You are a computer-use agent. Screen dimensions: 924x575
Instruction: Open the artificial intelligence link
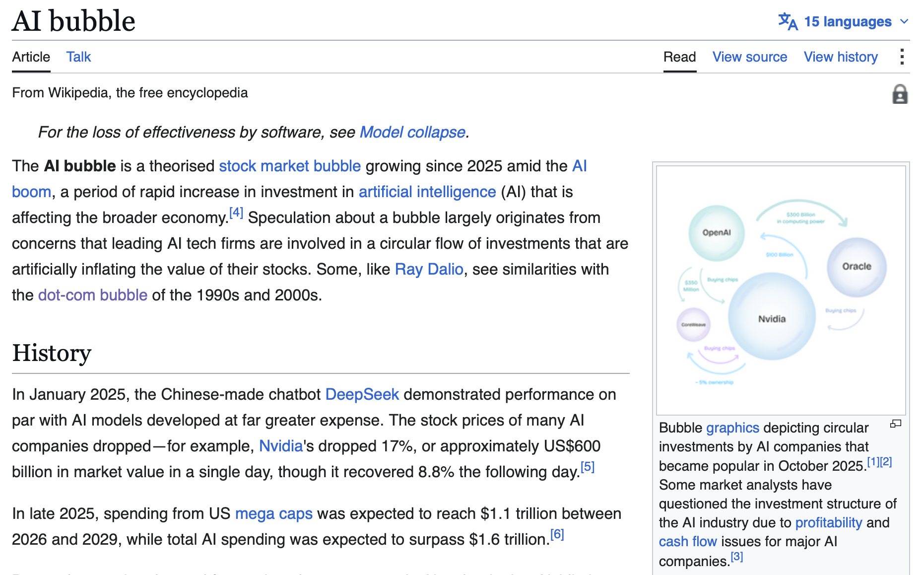pyautogui.click(x=427, y=192)
